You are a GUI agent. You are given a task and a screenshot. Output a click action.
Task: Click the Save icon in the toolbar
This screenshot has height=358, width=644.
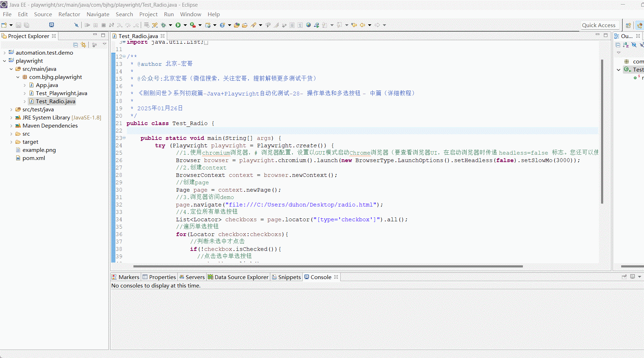coord(19,25)
